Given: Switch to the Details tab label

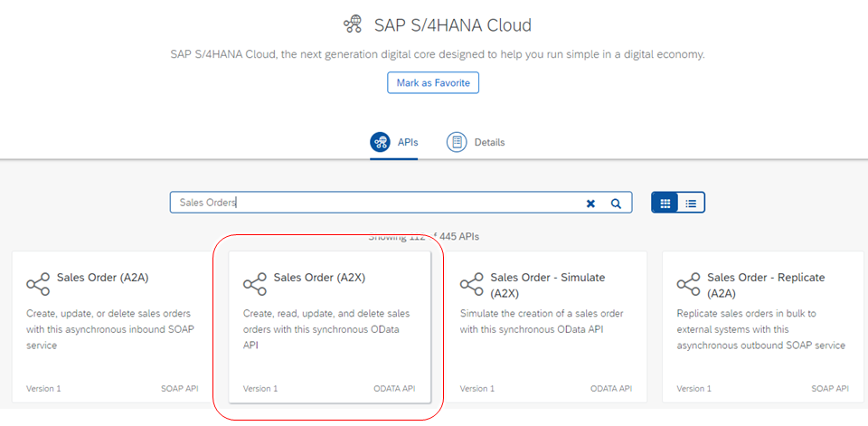Looking at the screenshot, I should point(489,142).
